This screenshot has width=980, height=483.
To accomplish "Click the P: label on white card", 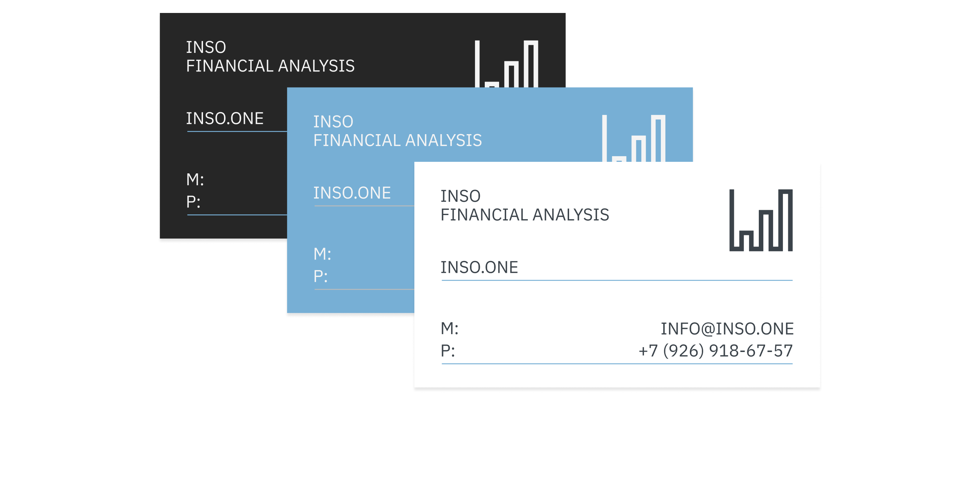I will [447, 351].
